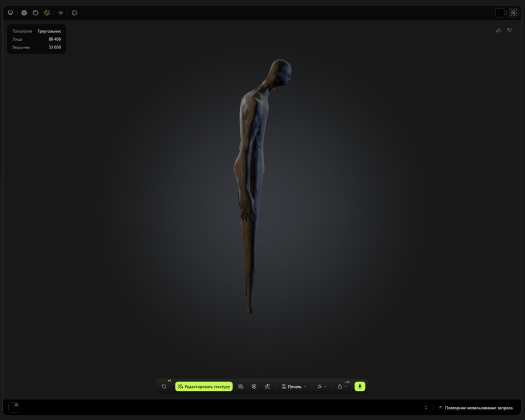This screenshot has height=420, width=525.
Task: Click the magnifier inspect icon at the top right
Action: (x=513, y=13)
